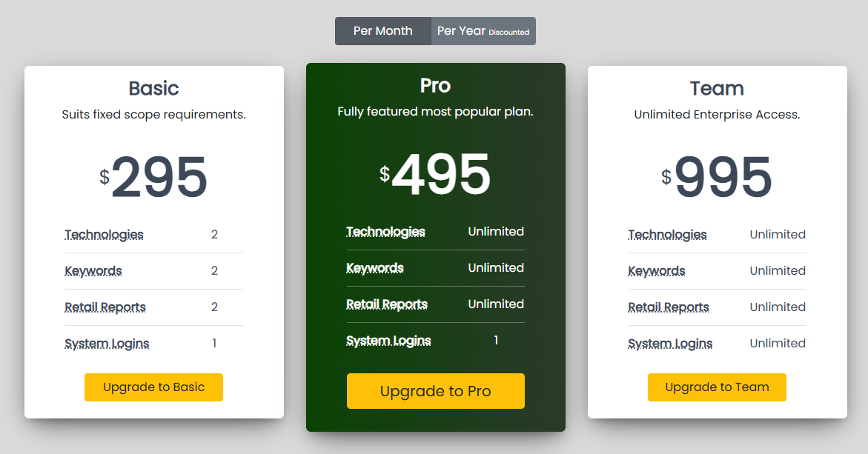Click System Logins in Basic plan
Viewport: 868px width, 454px height.
107,344
